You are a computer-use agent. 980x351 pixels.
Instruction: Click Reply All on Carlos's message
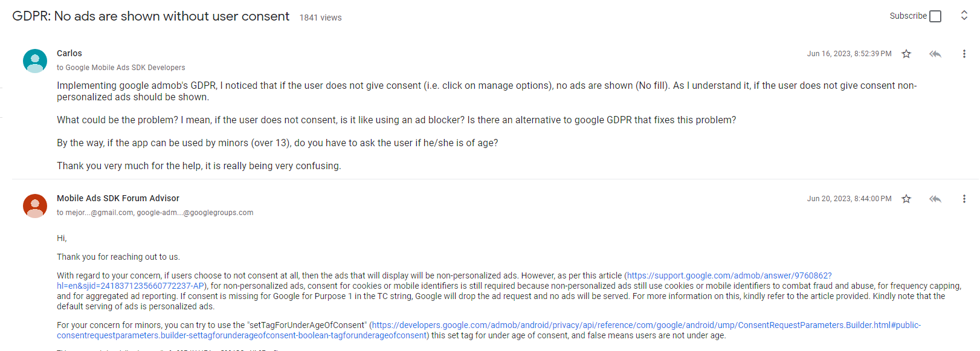pos(935,53)
